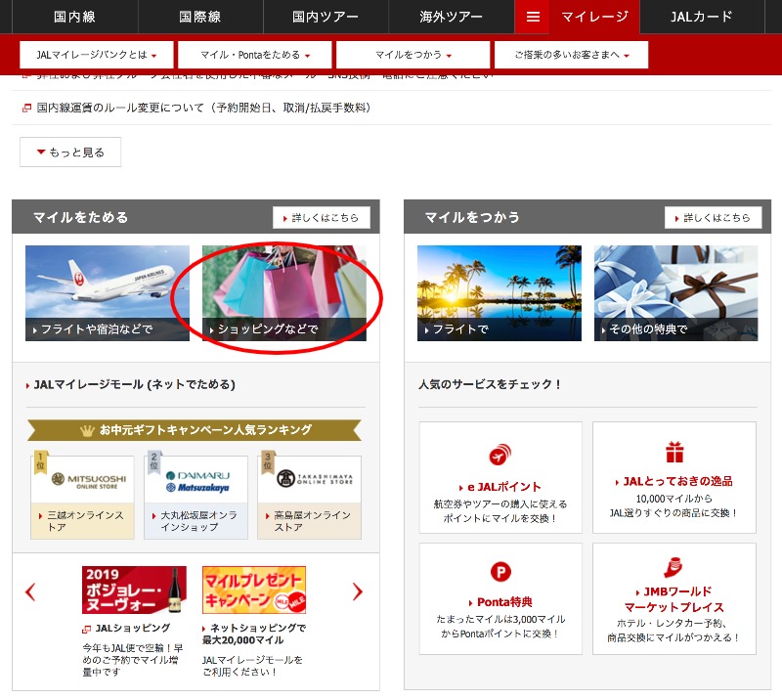The width and height of the screenshot is (782, 700).
Task: Click the 2019 ボジョレー・ヌーヴォー banner
Action: pos(134,590)
